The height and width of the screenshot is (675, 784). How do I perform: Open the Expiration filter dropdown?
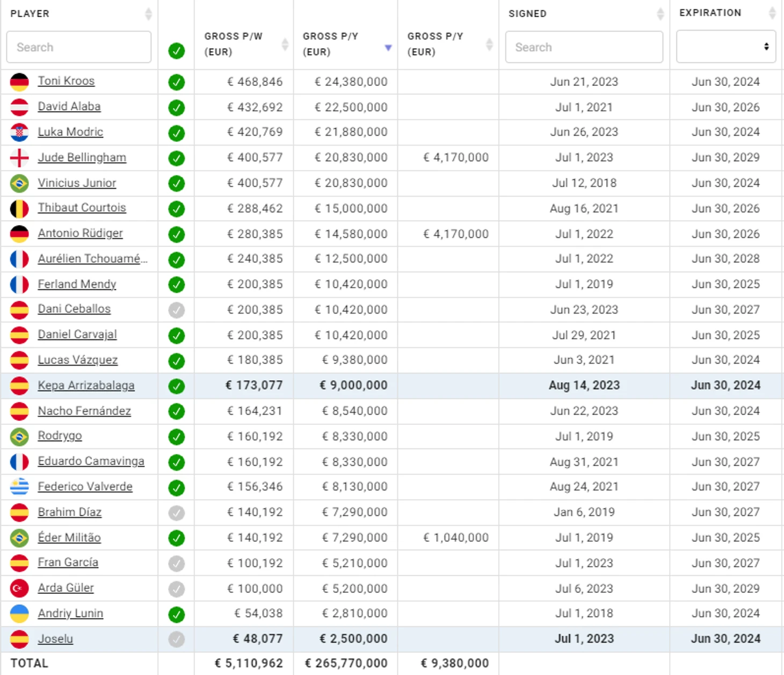(726, 47)
